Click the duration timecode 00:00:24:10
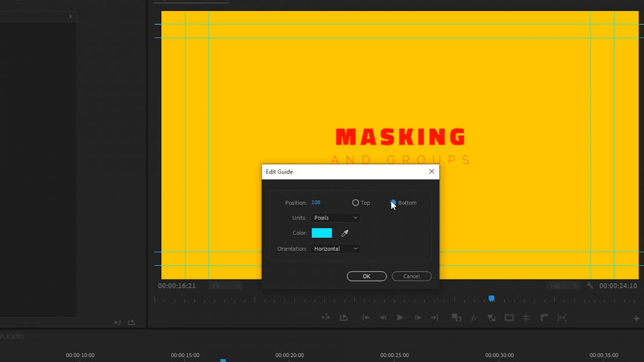 (x=618, y=285)
